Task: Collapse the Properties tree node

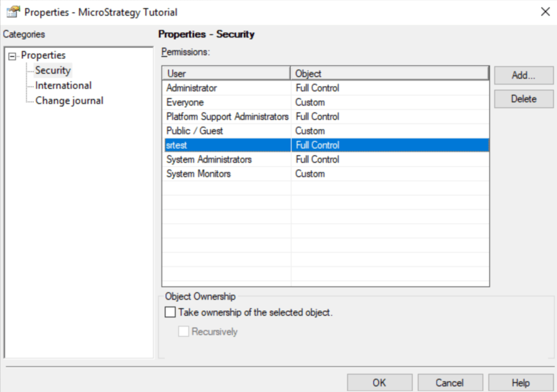Action: click(x=12, y=56)
